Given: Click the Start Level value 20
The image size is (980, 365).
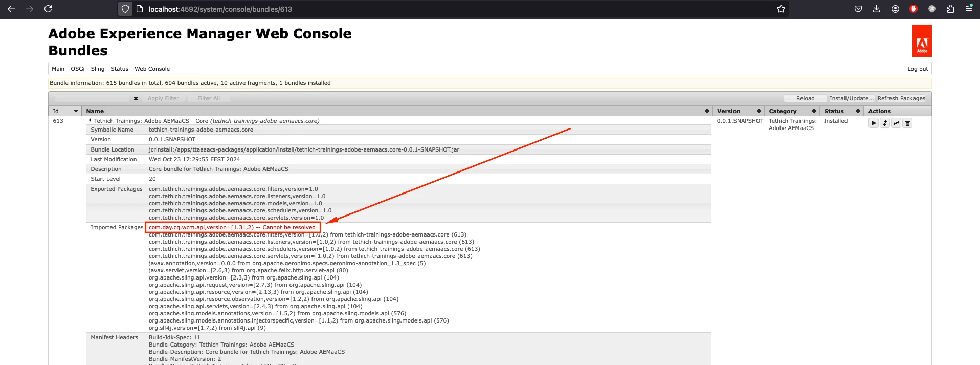Looking at the screenshot, I should (x=152, y=179).
